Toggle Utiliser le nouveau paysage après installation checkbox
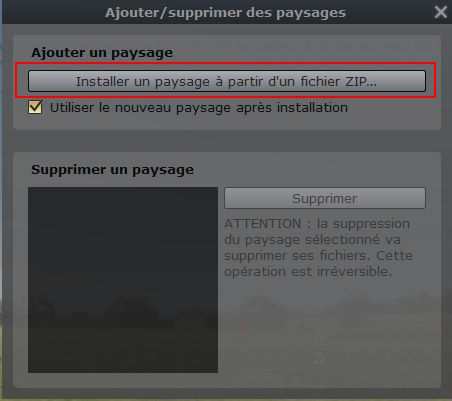452x401 pixels. 35,107
